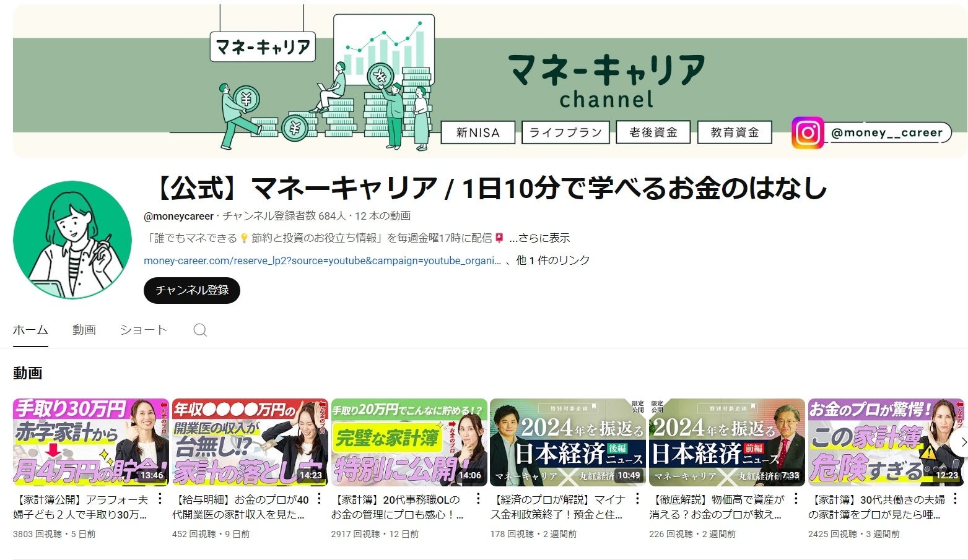Show next videos with the carousel arrow

(962, 442)
